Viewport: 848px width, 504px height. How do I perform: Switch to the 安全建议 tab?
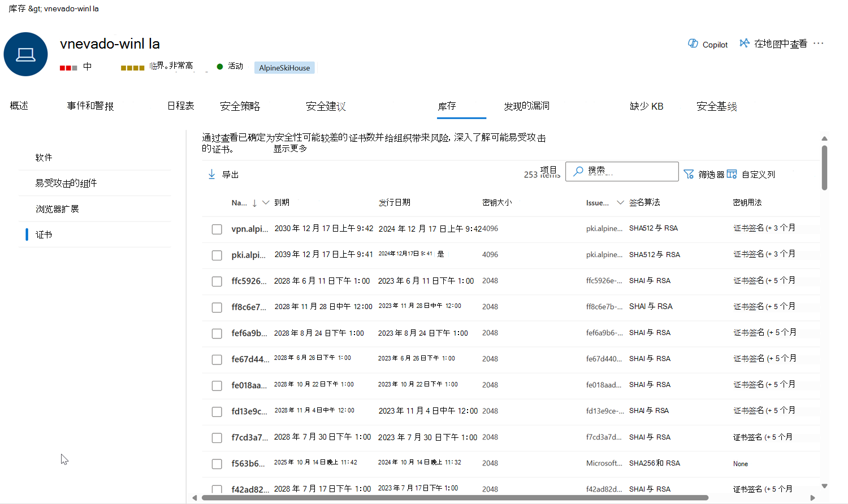point(326,106)
